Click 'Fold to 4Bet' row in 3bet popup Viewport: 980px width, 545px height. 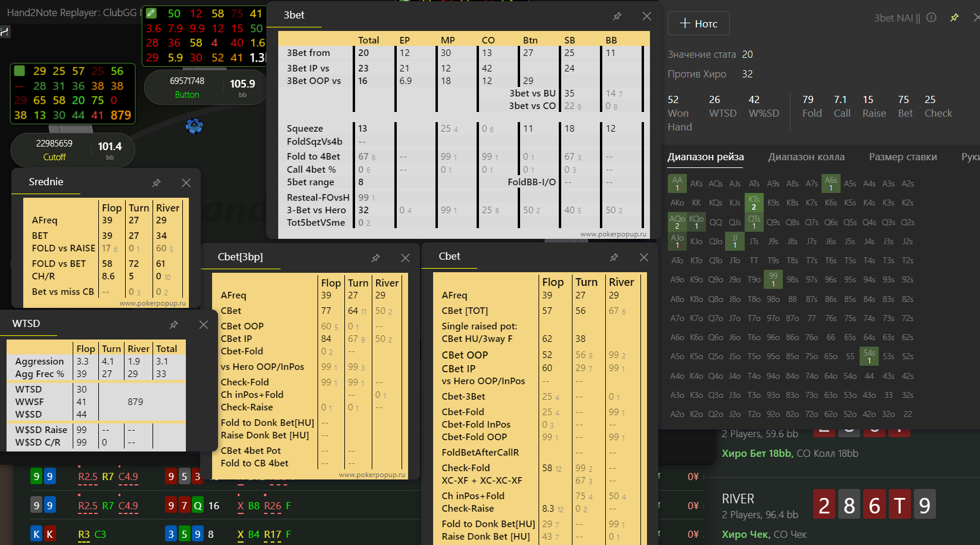313,157
